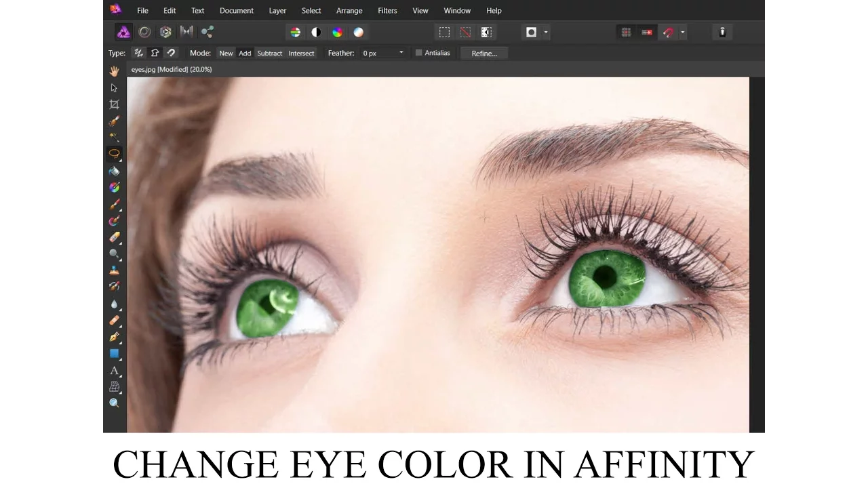Screen dimensions: 868x488
Task: Click the Select All marquee icon
Action: [444, 32]
